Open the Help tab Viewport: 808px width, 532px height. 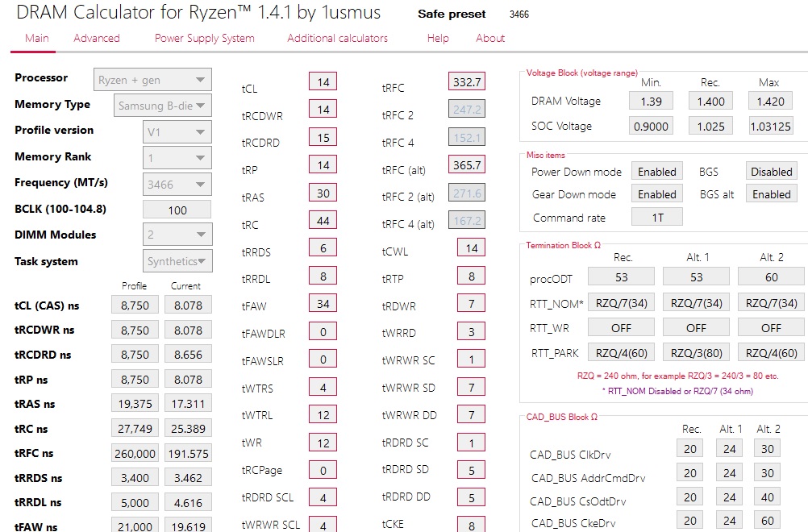click(x=438, y=38)
